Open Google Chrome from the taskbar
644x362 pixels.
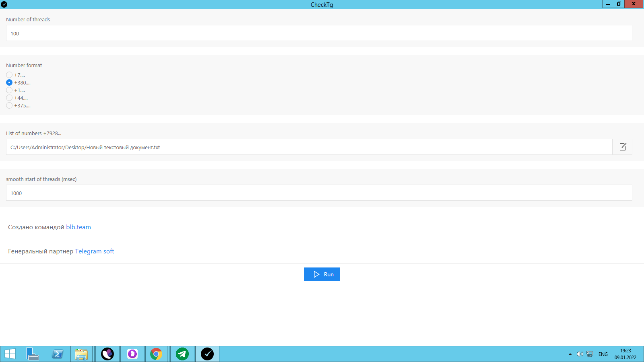click(x=156, y=354)
